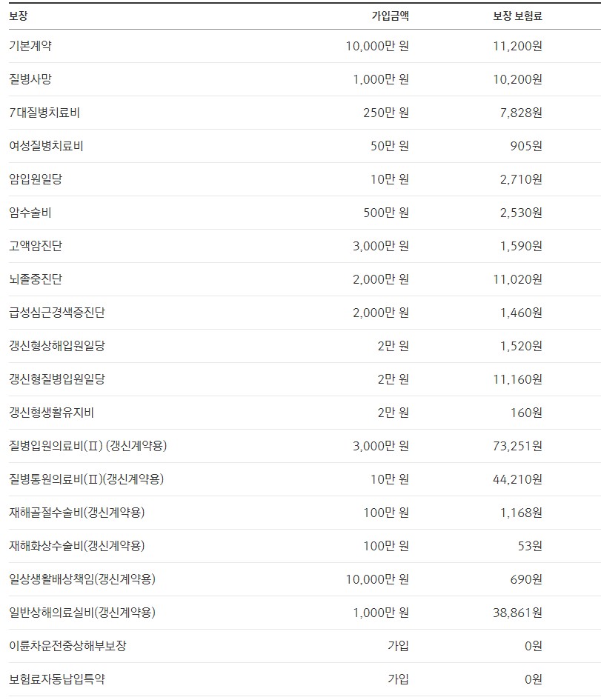Image resolution: width=601 pixels, height=700 pixels.
Task: Click 질병입원의료비(Ⅱ) premium 73,251원
Action: click(x=517, y=446)
